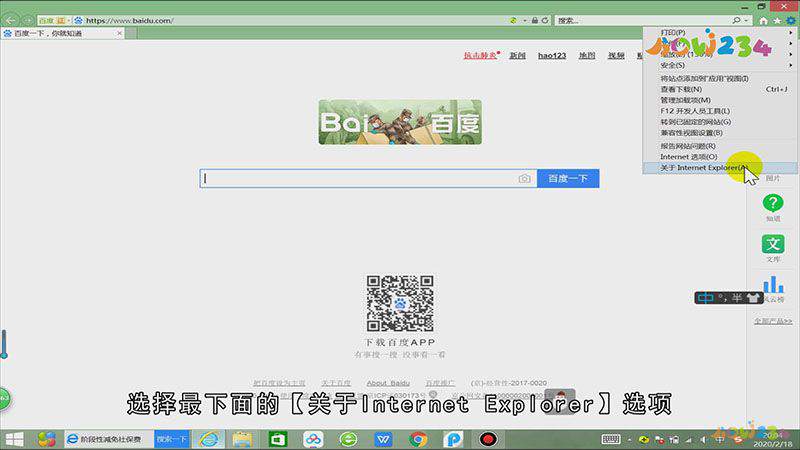Click the colorful flower icon next to Start
This screenshot has width=800, height=450.
pos(46,439)
